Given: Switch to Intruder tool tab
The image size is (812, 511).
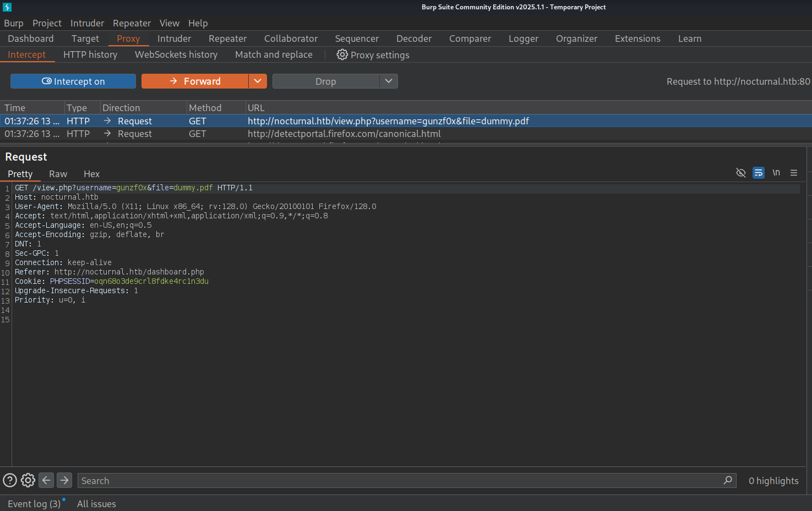Looking at the screenshot, I should (x=175, y=39).
